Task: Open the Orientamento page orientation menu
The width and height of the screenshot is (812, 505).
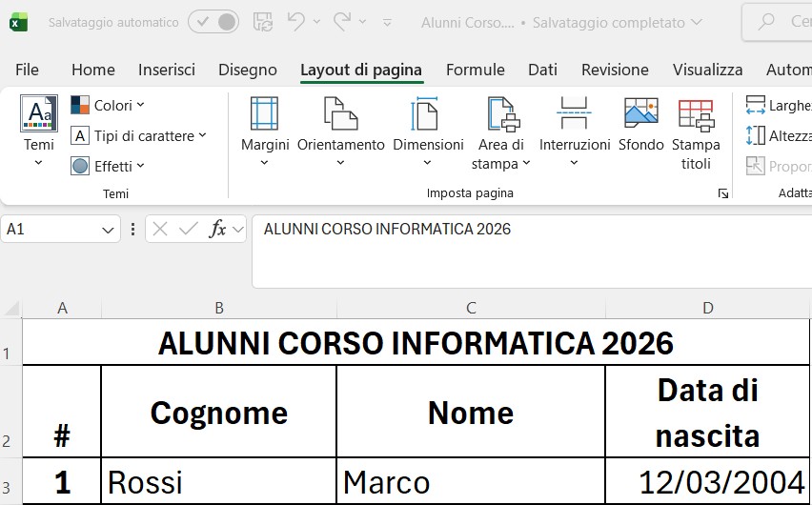Action: [x=340, y=131]
